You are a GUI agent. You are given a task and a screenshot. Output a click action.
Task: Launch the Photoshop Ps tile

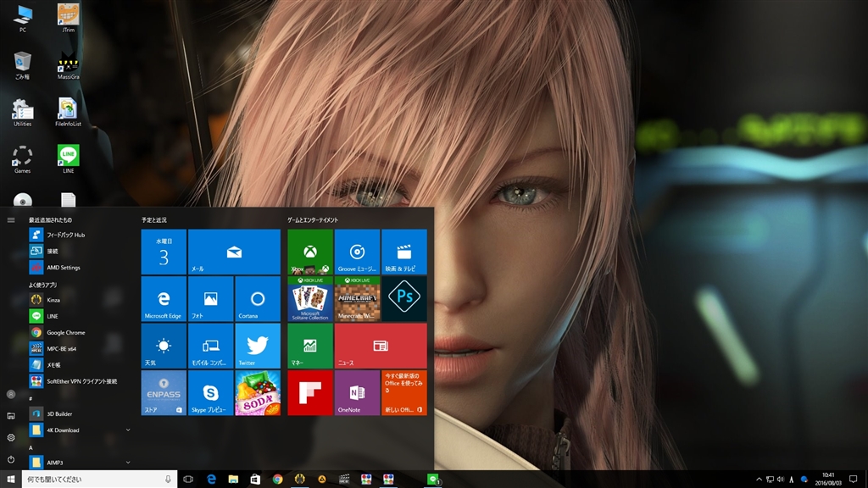[x=404, y=299]
